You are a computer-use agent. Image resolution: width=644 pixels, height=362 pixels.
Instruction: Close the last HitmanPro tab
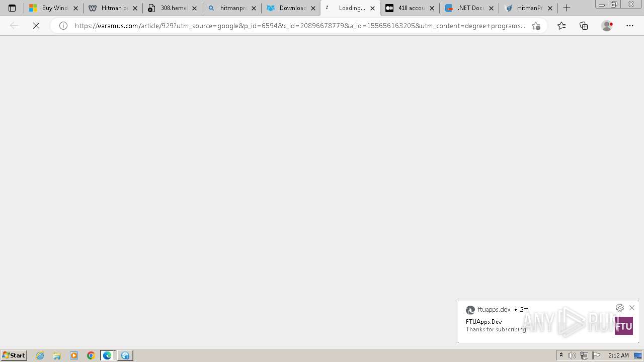coord(550,9)
